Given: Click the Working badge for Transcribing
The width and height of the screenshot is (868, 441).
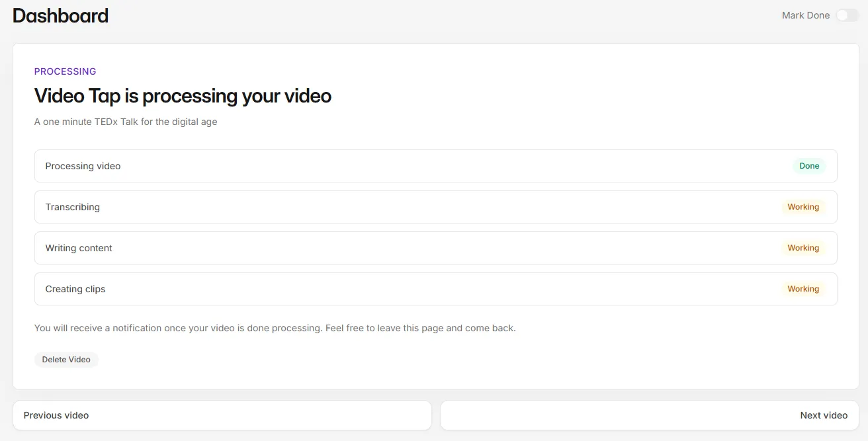Looking at the screenshot, I should (x=803, y=207).
